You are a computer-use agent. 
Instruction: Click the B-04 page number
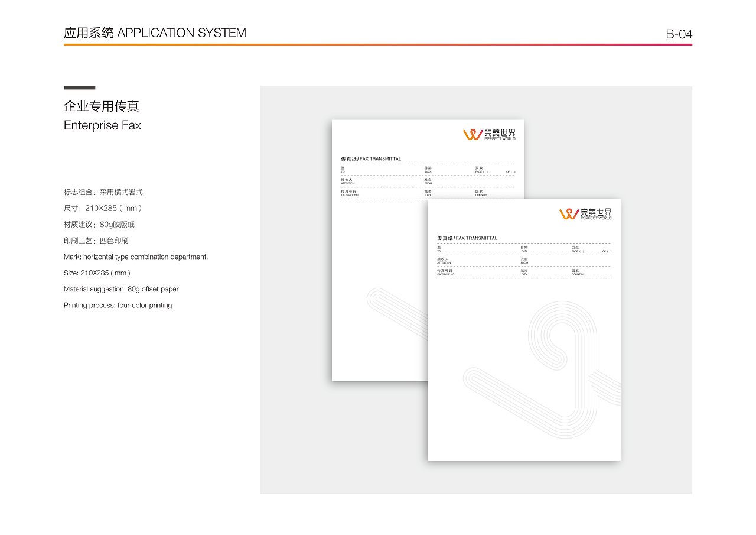coord(679,34)
